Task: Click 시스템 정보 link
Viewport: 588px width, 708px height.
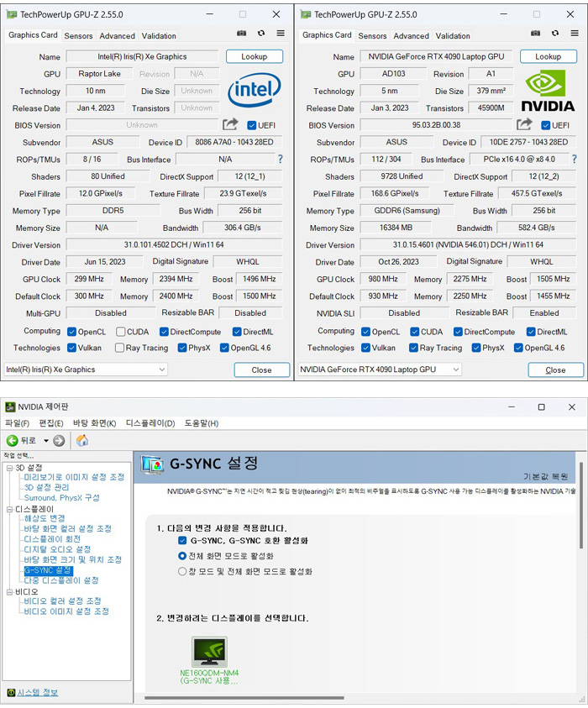Action: point(38,693)
